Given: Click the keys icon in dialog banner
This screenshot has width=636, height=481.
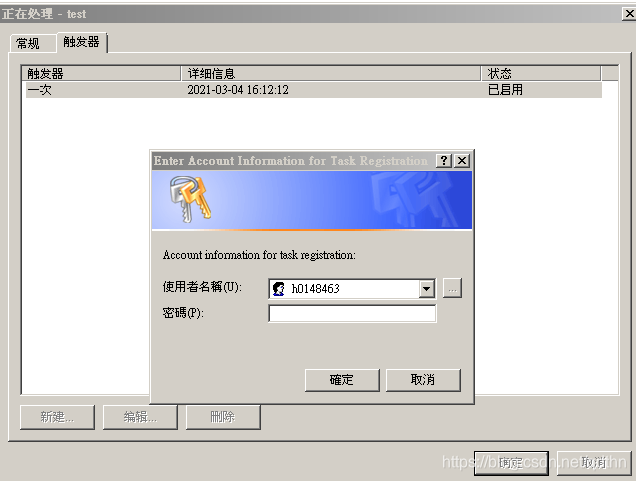Looking at the screenshot, I should (x=190, y=199).
